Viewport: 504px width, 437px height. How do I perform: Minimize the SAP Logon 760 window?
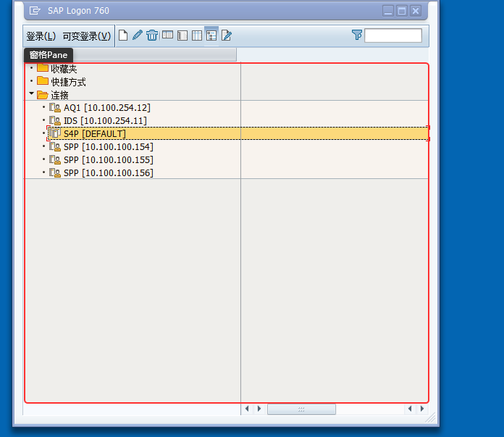coord(388,11)
